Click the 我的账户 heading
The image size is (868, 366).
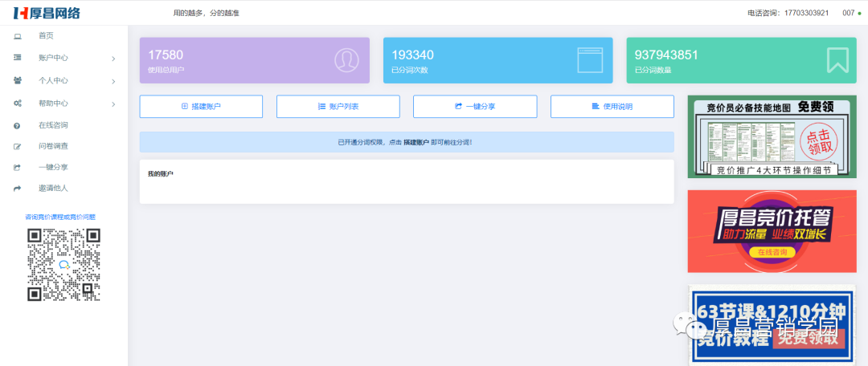161,174
